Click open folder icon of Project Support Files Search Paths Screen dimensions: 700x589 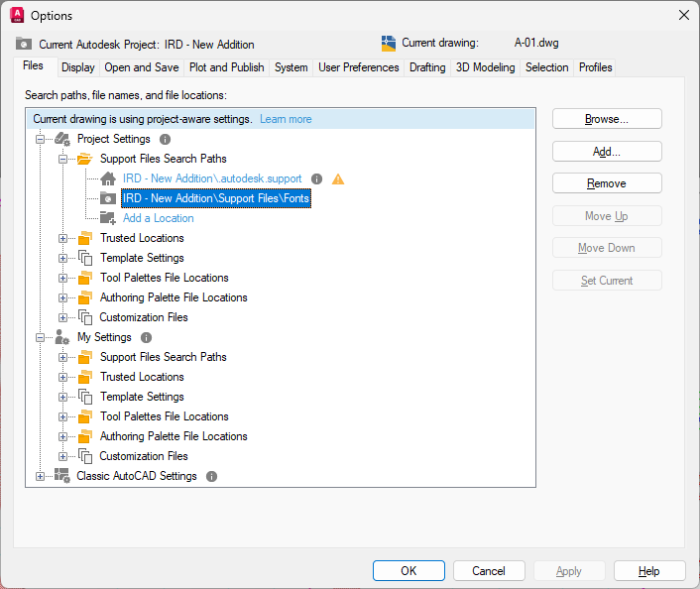(85, 159)
